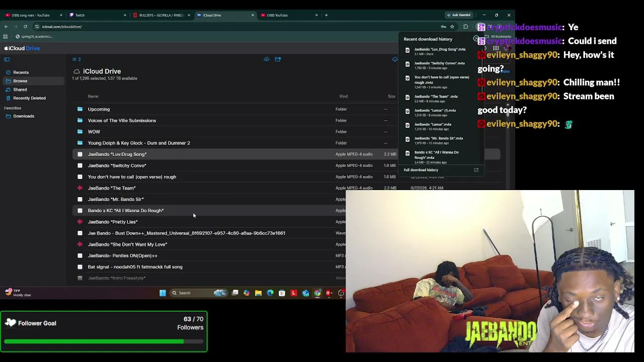Image resolution: width=644 pixels, height=362 pixels.
Task: Open the spring26_academicc bookmark
Action: (34, 37)
